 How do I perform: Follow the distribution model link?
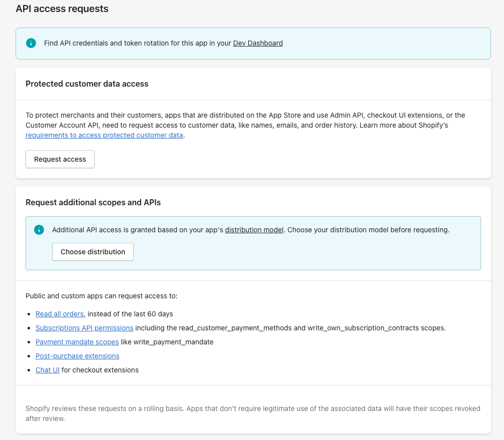tap(254, 230)
